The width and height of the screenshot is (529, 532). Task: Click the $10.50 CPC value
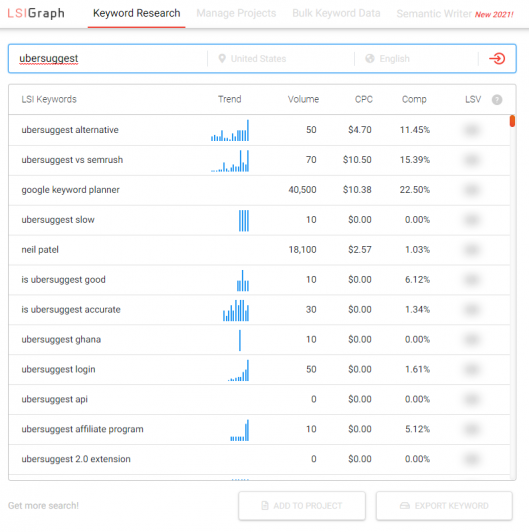pyautogui.click(x=357, y=160)
